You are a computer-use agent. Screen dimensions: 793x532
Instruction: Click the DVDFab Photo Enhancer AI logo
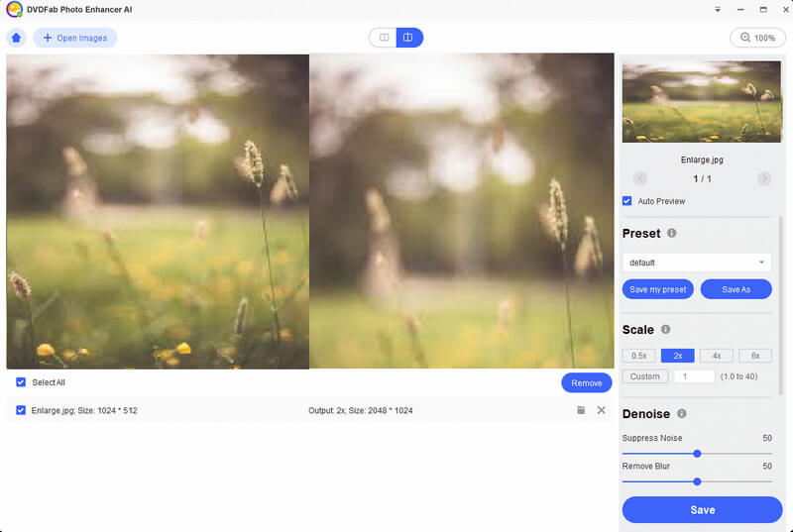coord(14,9)
